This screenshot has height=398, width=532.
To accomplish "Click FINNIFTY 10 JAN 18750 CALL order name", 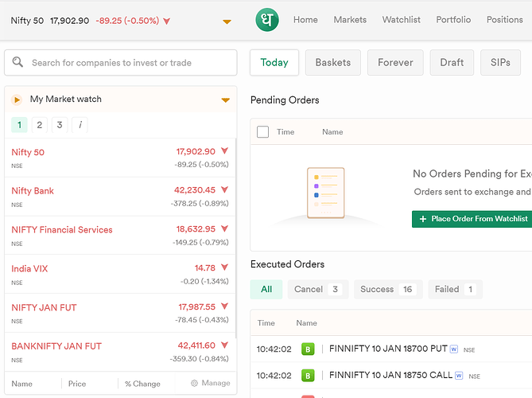I will 390,375.
